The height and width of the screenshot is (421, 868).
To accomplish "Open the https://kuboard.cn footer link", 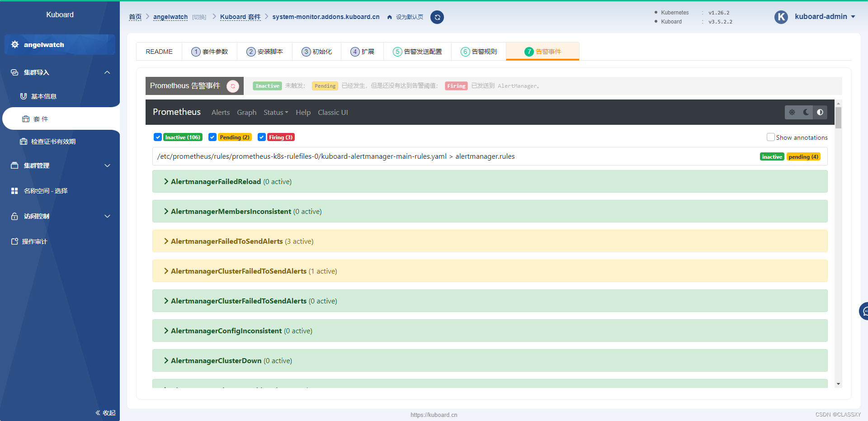I will 434,415.
